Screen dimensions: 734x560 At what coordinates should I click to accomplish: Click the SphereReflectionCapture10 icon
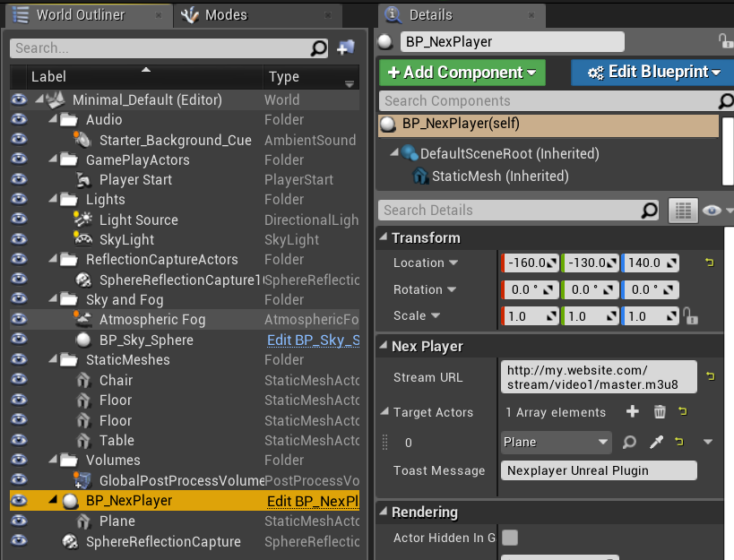pos(83,280)
